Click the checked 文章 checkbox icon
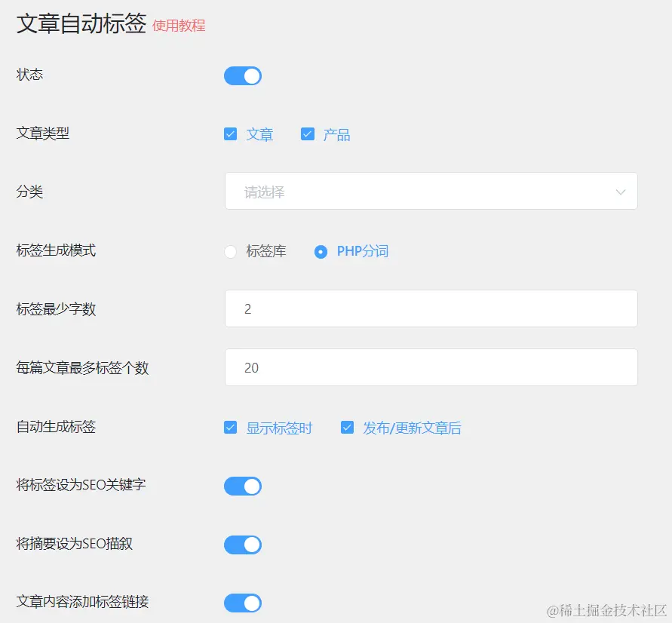Screen dimensions: 672x623 pyautogui.click(x=231, y=133)
